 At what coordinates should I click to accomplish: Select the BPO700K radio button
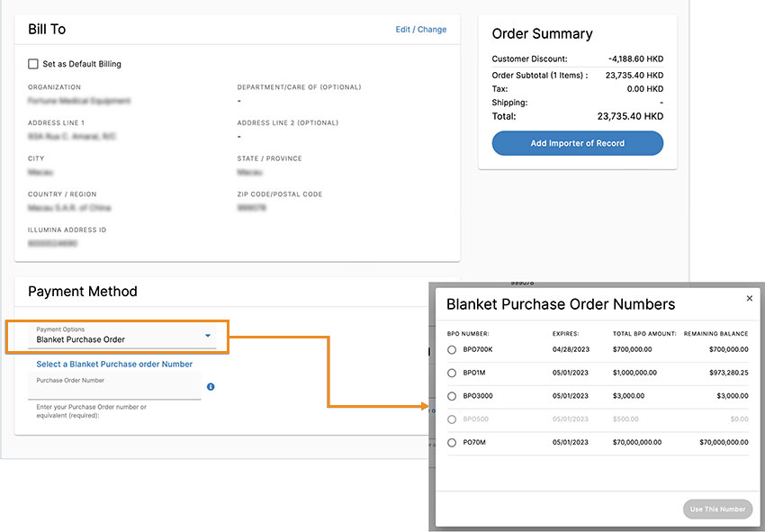tap(452, 348)
